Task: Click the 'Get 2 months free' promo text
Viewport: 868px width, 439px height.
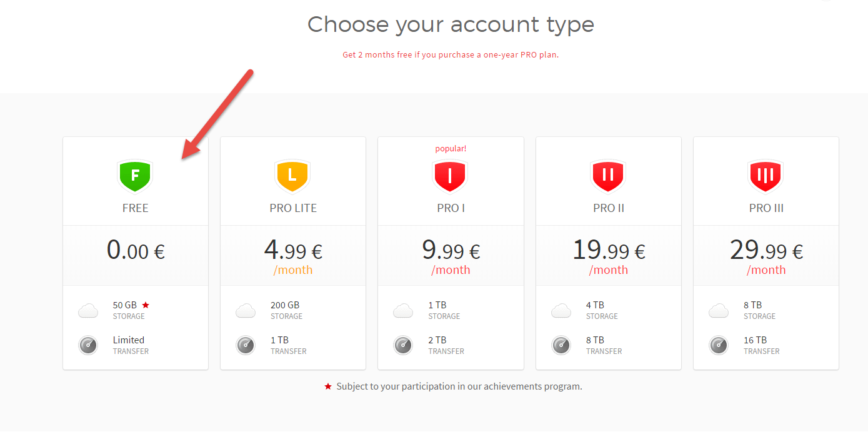Action: [x=450, y=55]
